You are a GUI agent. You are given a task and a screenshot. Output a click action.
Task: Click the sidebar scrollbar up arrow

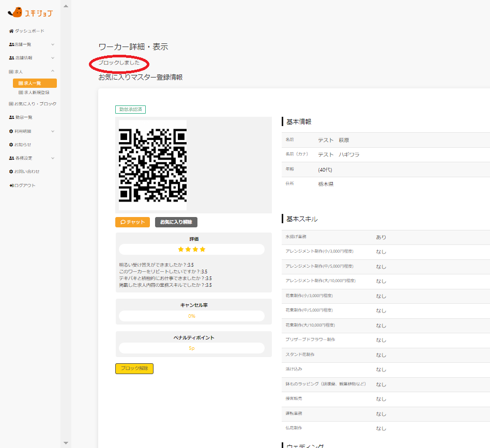(66, 6)
